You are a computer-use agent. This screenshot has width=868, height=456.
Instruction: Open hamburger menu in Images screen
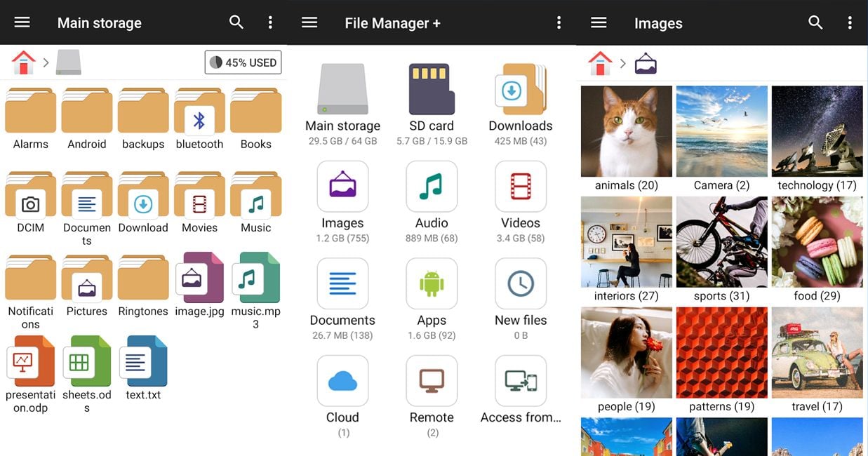[x=599, y=22]
